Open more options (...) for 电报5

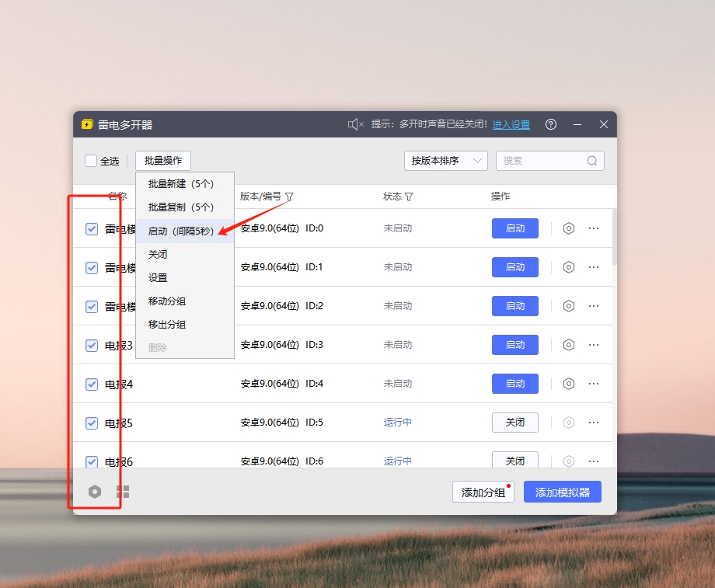[x=594, y=422]
